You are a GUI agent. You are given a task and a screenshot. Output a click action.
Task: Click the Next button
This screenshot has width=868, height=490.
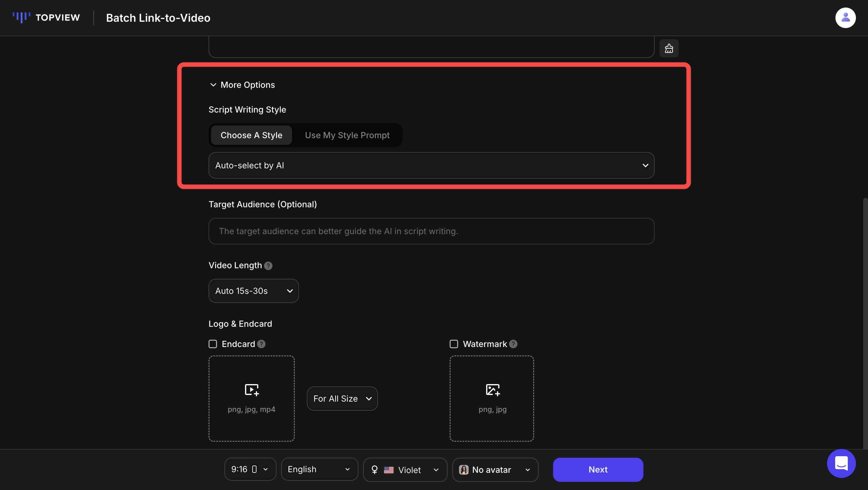point(598,469)
